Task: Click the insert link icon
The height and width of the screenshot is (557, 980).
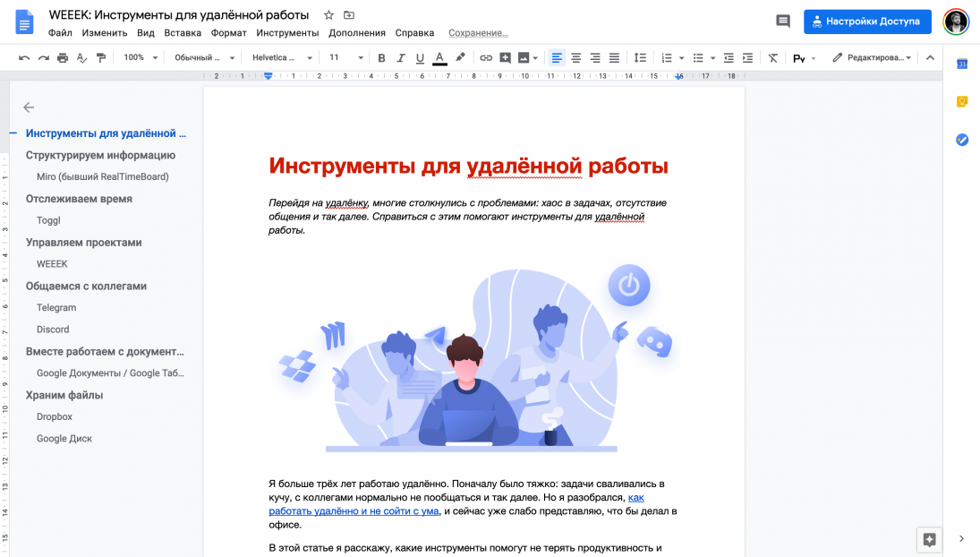Action: tap(486, 57)
